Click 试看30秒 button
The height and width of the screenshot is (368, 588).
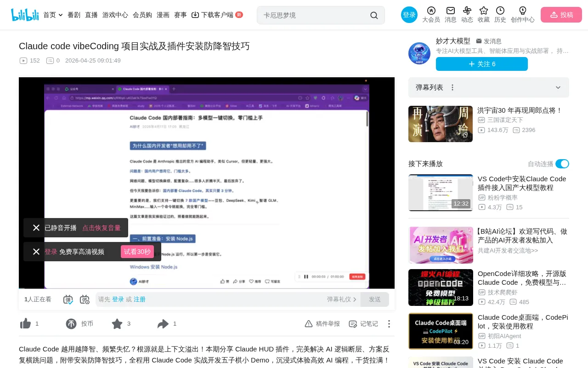[137, 252]
